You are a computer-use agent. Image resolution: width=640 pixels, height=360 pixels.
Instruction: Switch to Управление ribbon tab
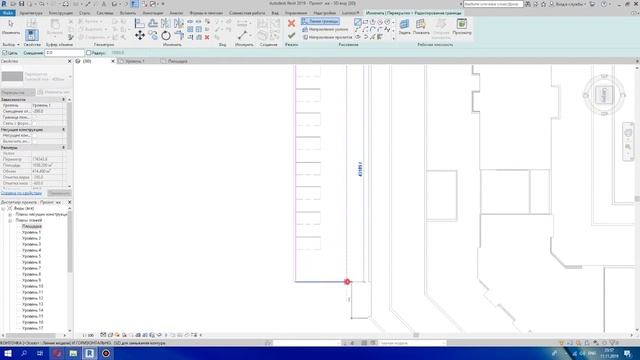[296, 13]
